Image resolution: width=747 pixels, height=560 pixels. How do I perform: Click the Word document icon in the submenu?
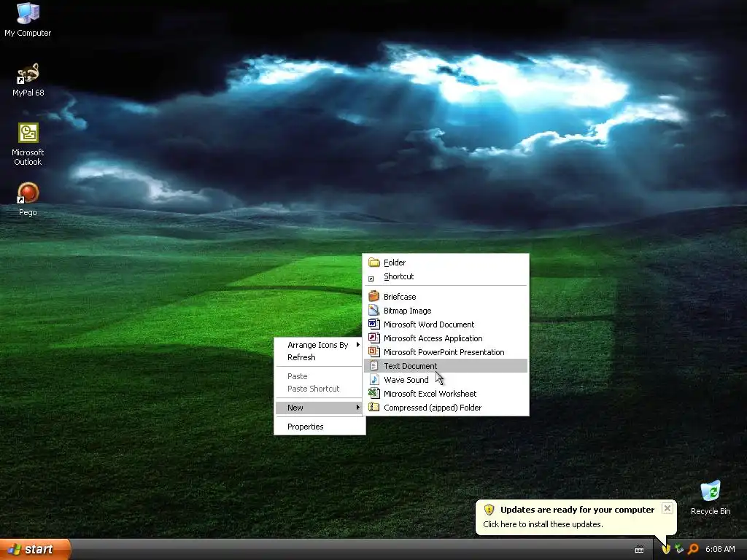tap(374, 324)
